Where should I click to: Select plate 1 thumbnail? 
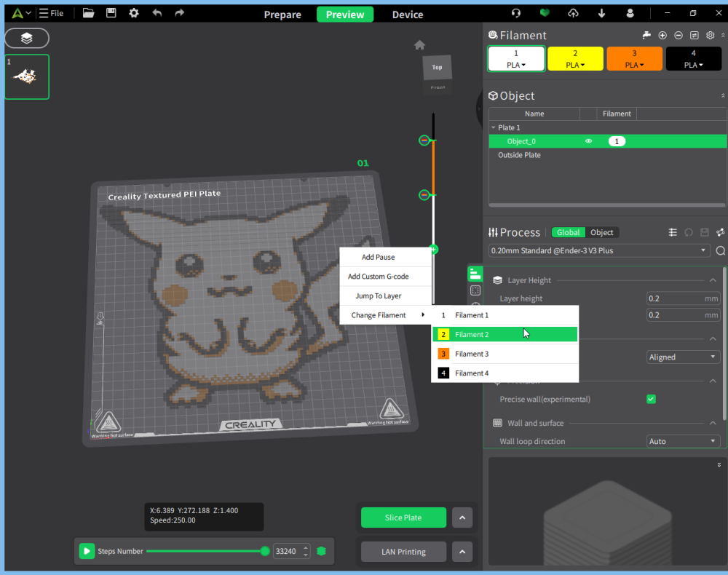pos(27,76)
